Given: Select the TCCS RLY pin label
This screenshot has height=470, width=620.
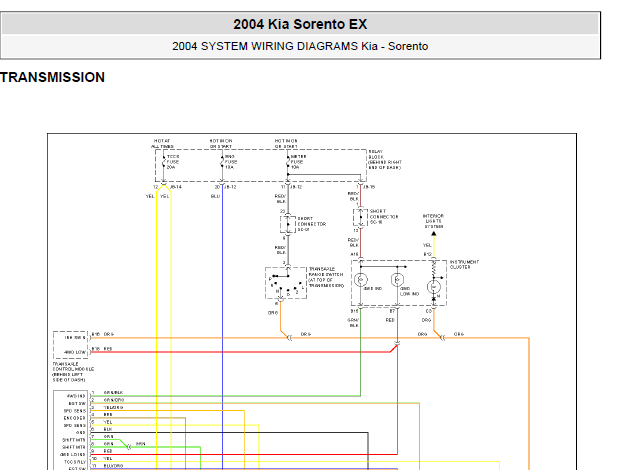Looking at the screenshot, I should coord(75,462).
